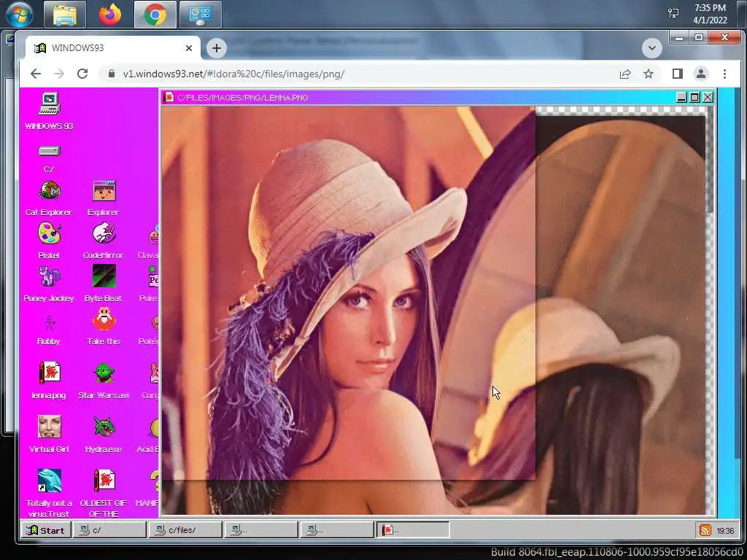Viewport: 747px width, 560px height.
Task: Open the Windows Start orb
Action: tap(20, 15)
